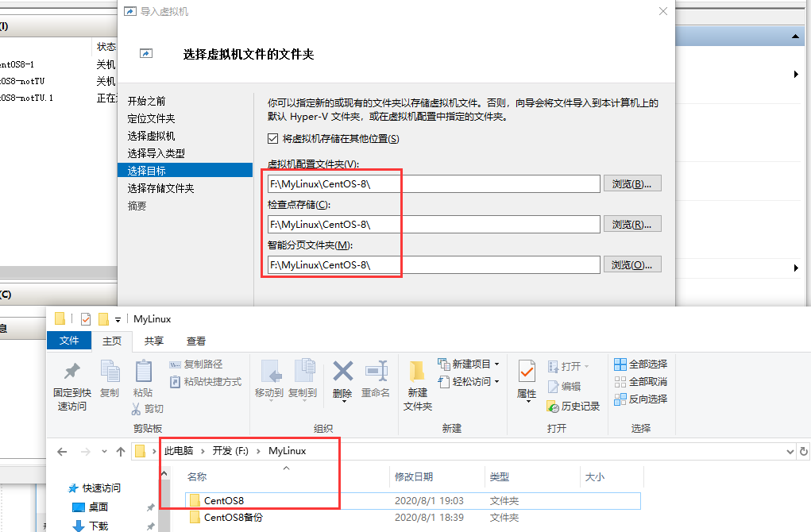This screenshot has width=811, height=532.
Task: Open 历史记录 (History) in the ribbon
Action: (x=552, y=407)
